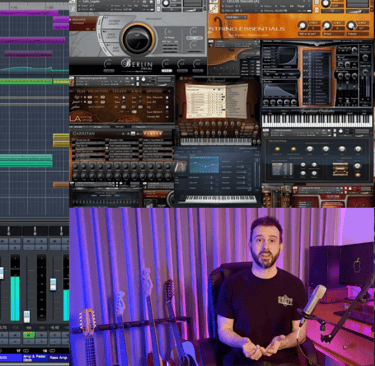Click the highlighted white button under Berlin Strings knobs

166,71
